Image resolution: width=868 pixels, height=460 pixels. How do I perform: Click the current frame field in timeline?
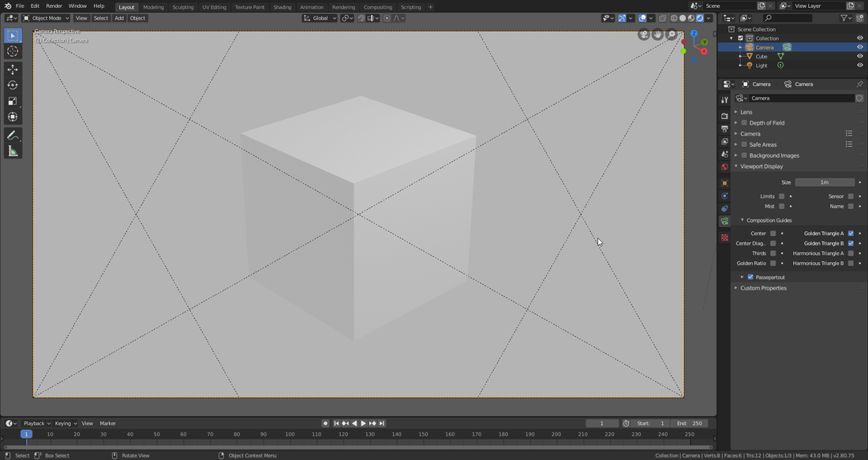pyautogui.click(x=600, y=423)
